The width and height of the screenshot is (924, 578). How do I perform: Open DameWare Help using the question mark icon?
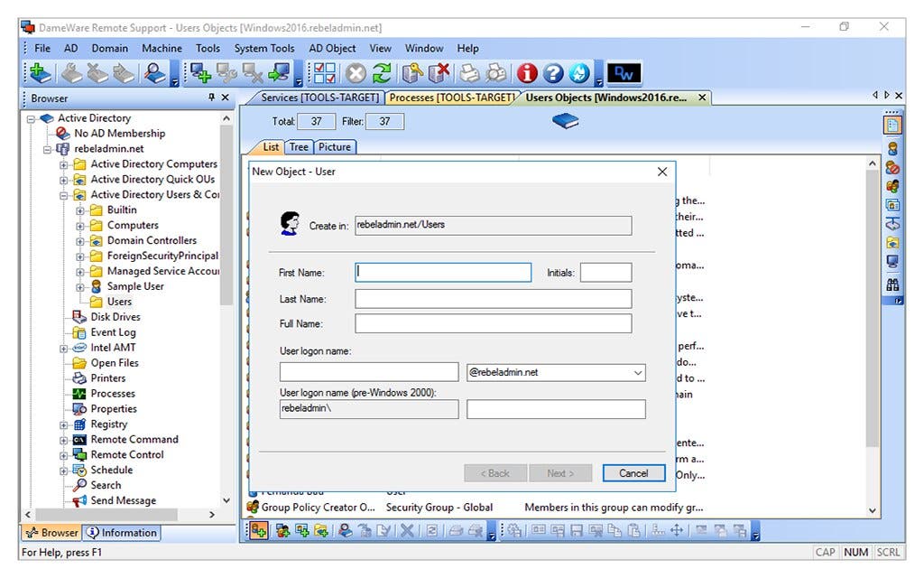[x=552, y=72]
